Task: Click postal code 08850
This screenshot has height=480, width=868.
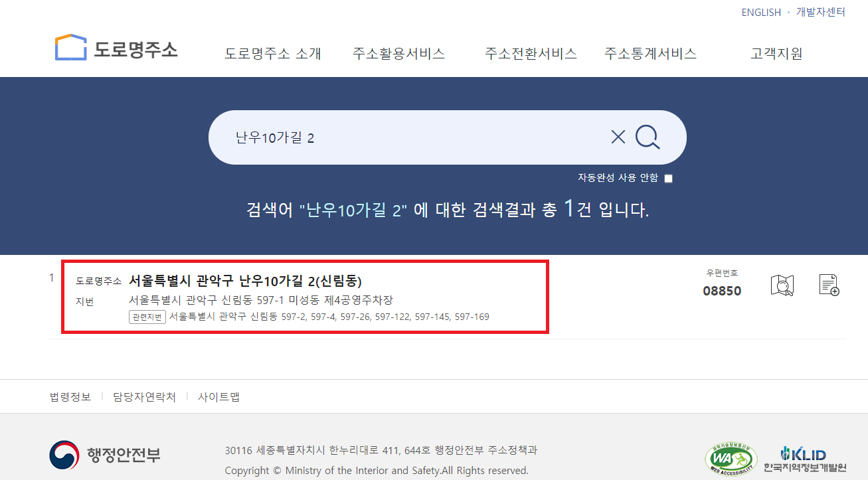Action: coord(722,291)
